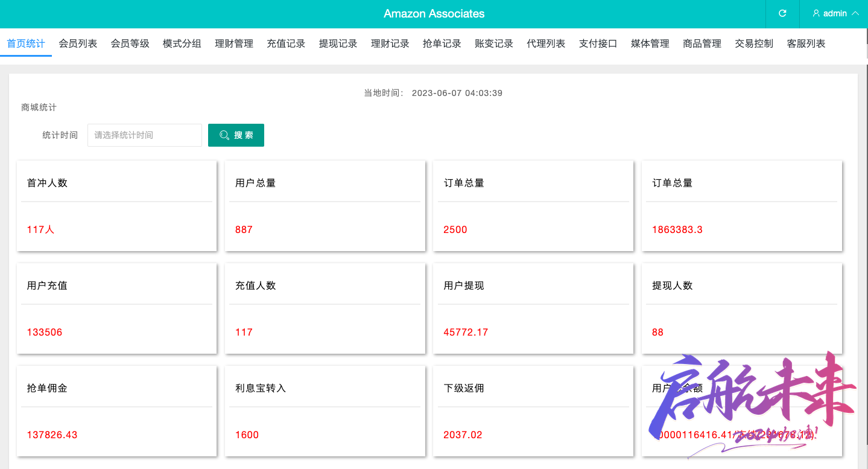Click the 抢单佣金 card title
This screenshot has height=469, width=868.
47,388
